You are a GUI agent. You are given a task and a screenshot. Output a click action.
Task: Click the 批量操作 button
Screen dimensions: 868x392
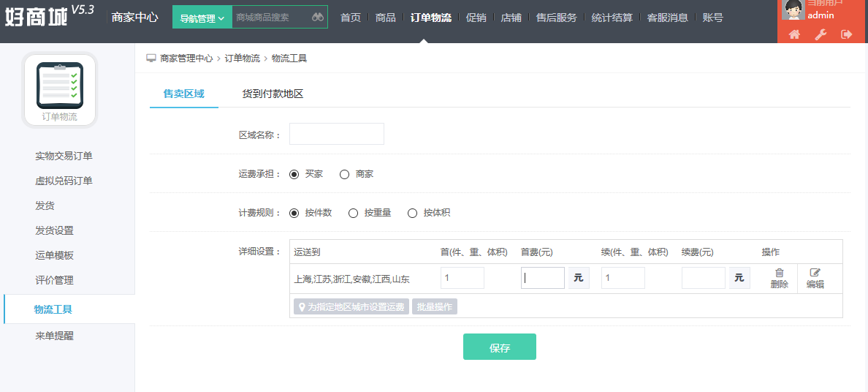tap(435, 306)
